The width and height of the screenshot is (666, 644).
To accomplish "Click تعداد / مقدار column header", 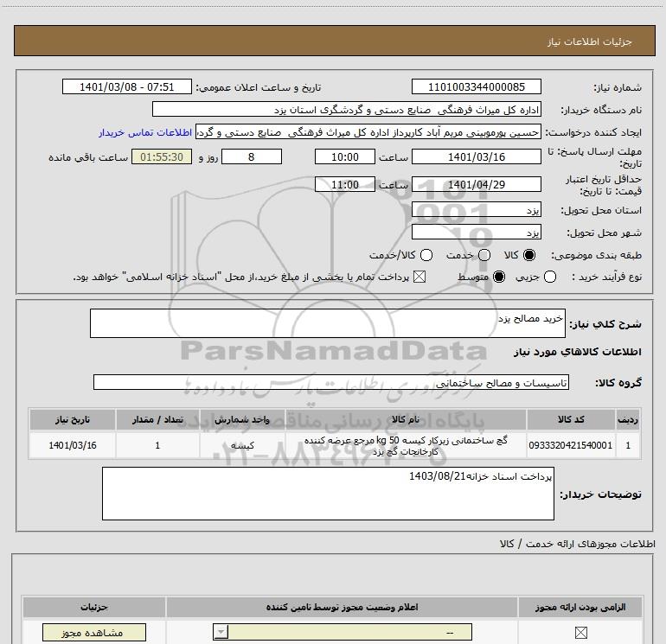I will (157, 420).
